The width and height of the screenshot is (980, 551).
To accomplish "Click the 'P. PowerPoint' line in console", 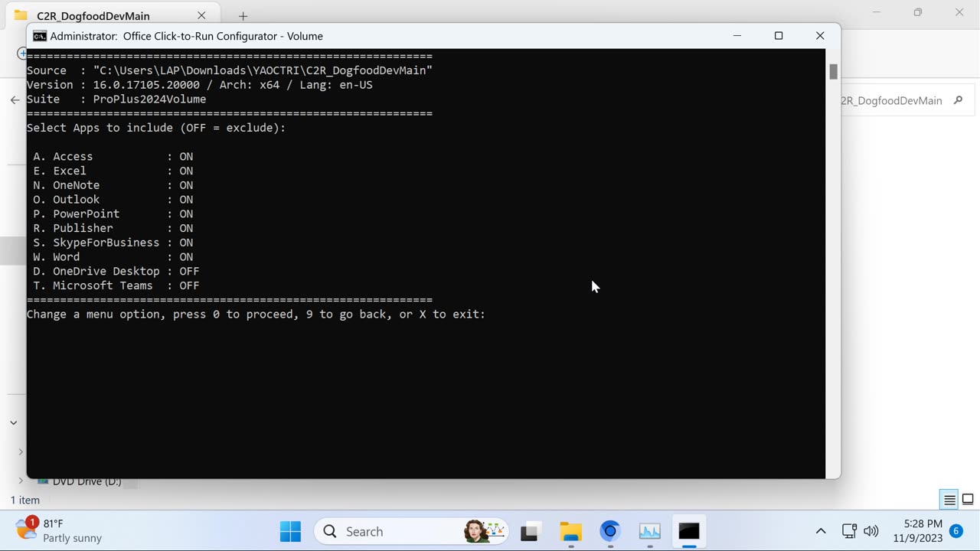I will click(113, 214).
